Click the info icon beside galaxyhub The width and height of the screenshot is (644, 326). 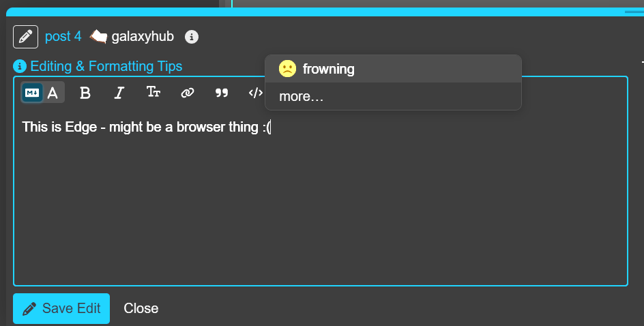click(192, 37)
